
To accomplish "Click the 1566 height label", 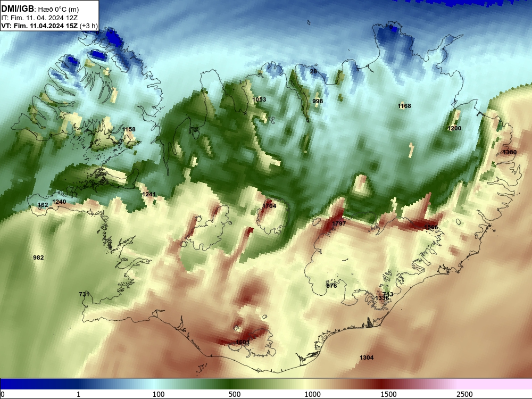I will 431,227.
